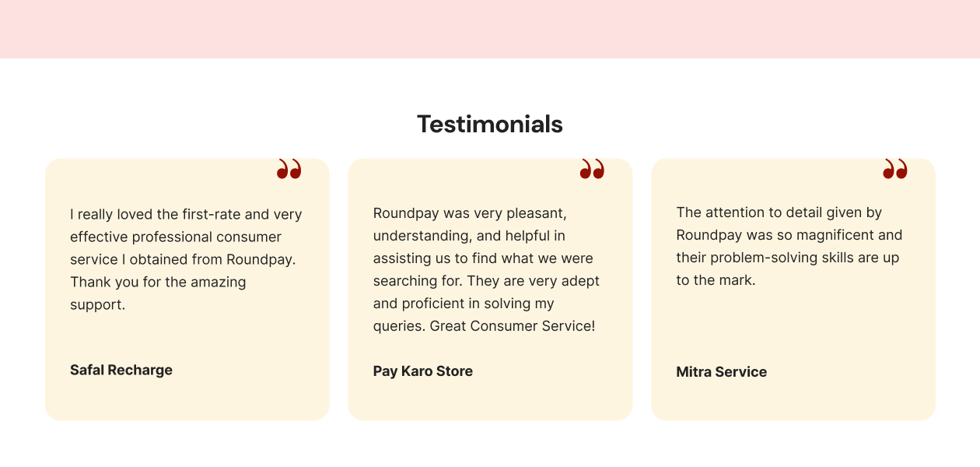Screen dimensions: 980x467
Task: Click 'Thank you for the amazing support' text
Action: click(x=158, y=282)
